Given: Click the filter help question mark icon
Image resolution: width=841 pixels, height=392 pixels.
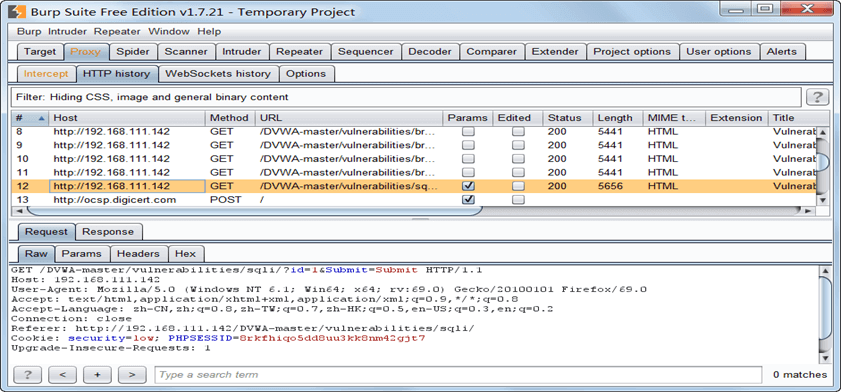Looking at the screenshot, I should coord(817,97).
